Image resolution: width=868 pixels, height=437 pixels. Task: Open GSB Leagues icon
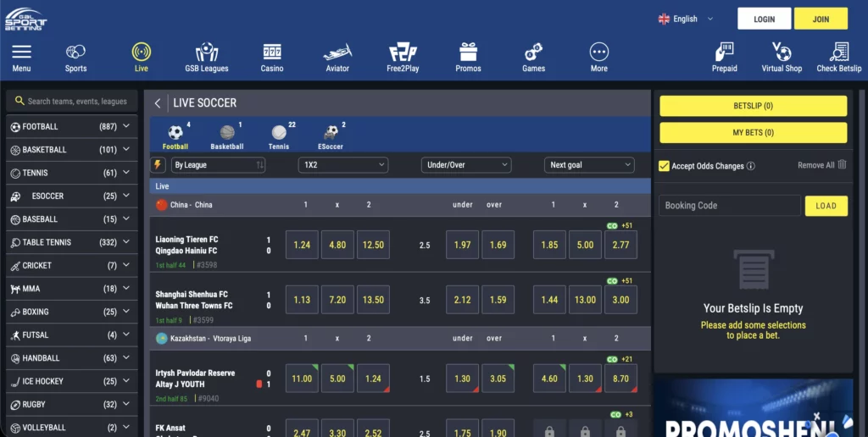click(207, 52)
